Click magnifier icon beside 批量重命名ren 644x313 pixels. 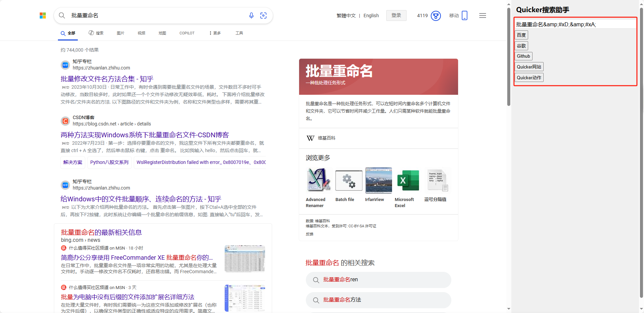[316, 280]
